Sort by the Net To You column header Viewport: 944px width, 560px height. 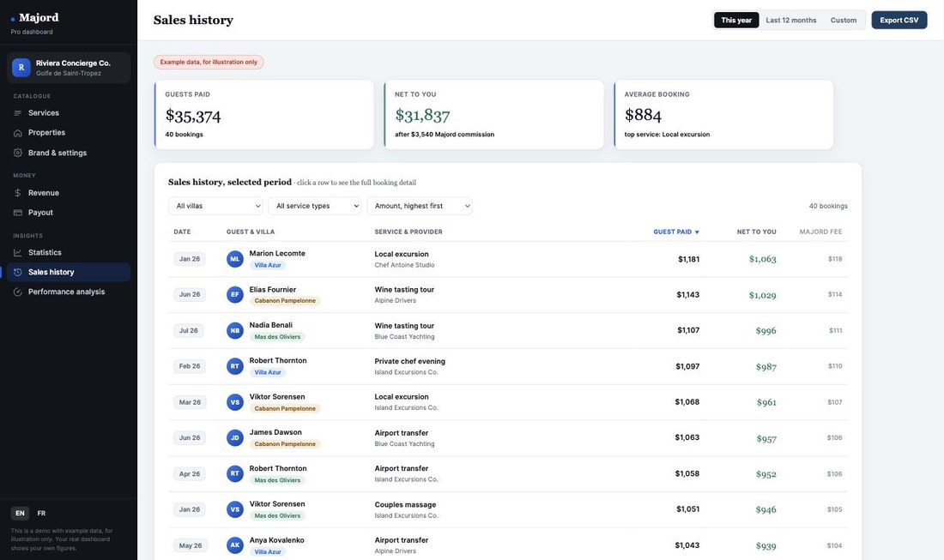click(757, 232)
